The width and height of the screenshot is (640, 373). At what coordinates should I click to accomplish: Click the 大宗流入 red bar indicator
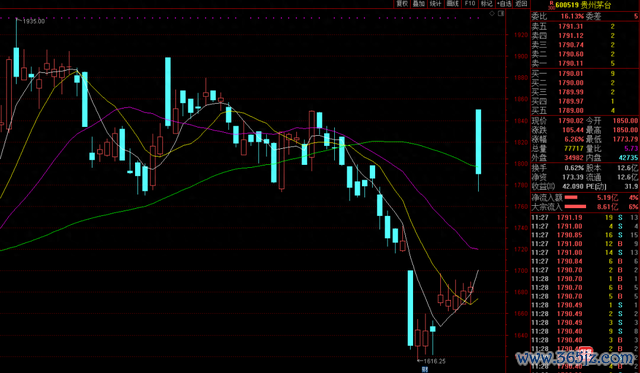pyautogui.click(x=575, y=206)
